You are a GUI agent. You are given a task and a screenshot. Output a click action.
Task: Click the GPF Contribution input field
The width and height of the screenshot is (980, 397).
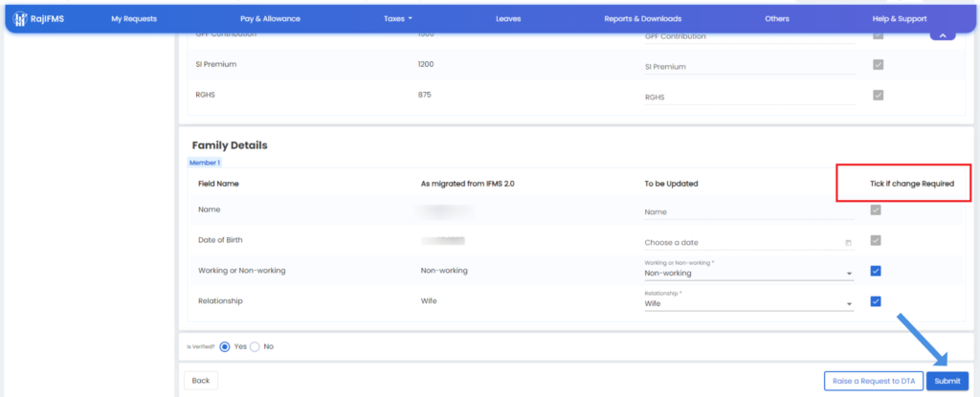click(x=749, y=37)
